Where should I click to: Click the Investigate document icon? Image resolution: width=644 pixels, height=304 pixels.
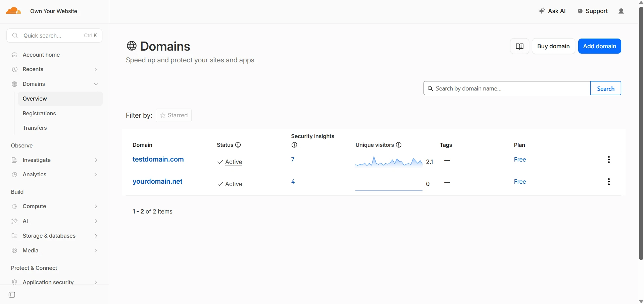[x=14, y=160]
